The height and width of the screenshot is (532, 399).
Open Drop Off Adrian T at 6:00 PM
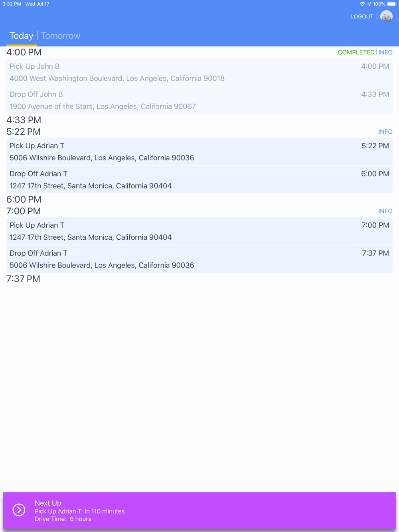[x=199, y=179]
